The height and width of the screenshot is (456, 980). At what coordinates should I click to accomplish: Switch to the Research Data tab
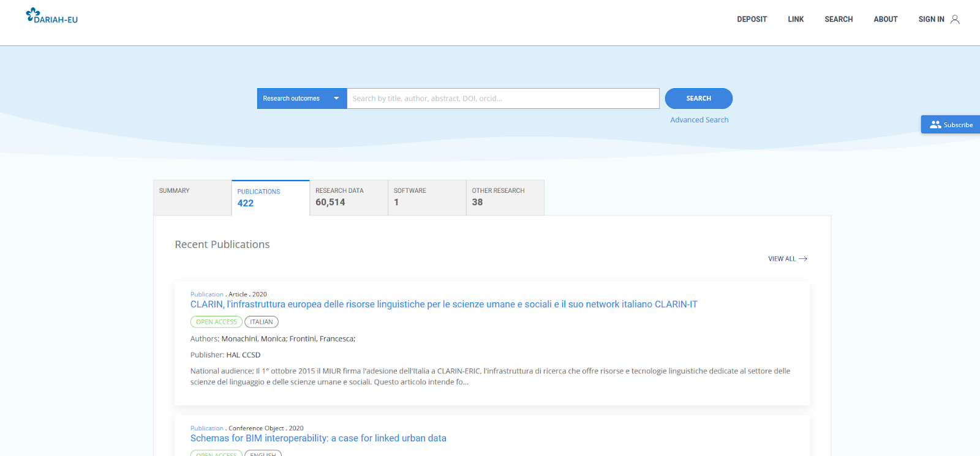click(349, 198)
